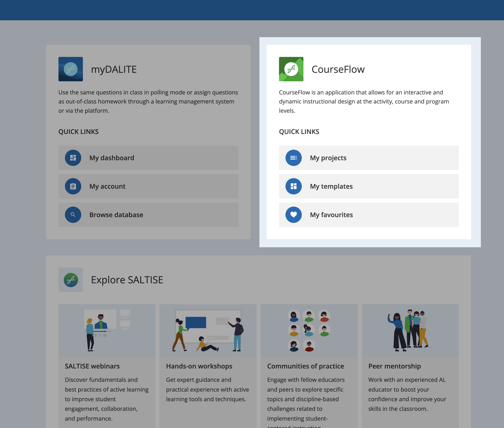This screenshot has width=504, height=428.
Task: Click the My templates grid icon
Action: tap(293, 186)
